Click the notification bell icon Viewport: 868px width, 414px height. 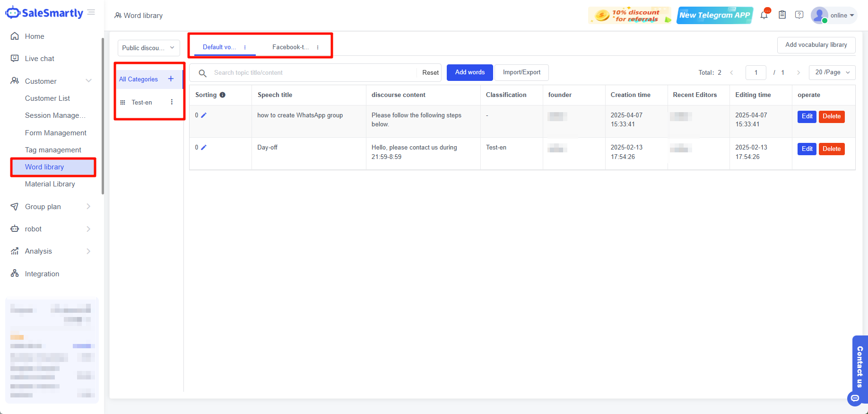(x=764, y=15)
